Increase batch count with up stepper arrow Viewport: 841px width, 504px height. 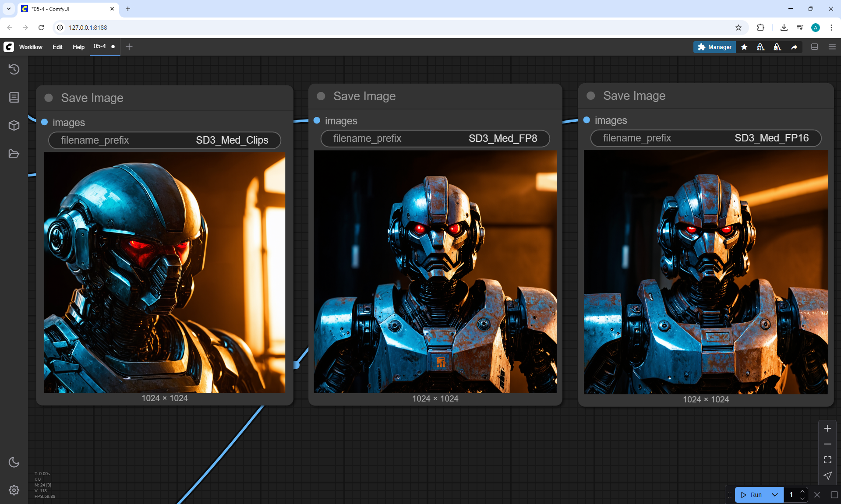tap(802, 491)
